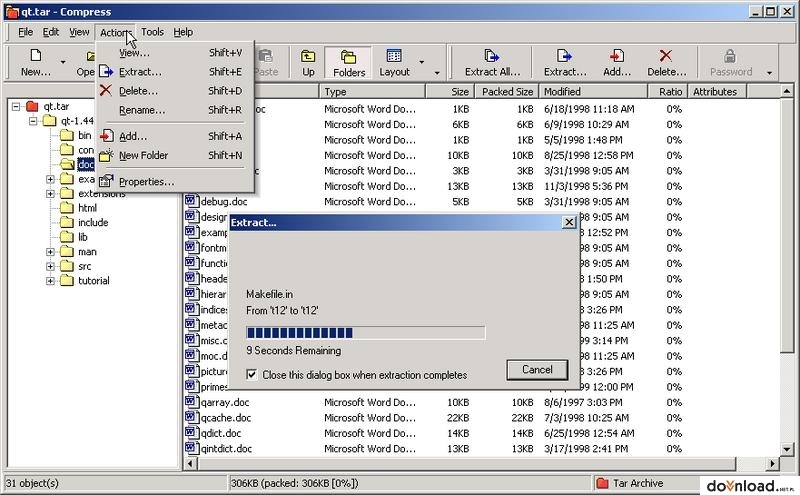Toggle the Folders toolbar button
This screenshot has height=495, width=800.
pos(348,63)
